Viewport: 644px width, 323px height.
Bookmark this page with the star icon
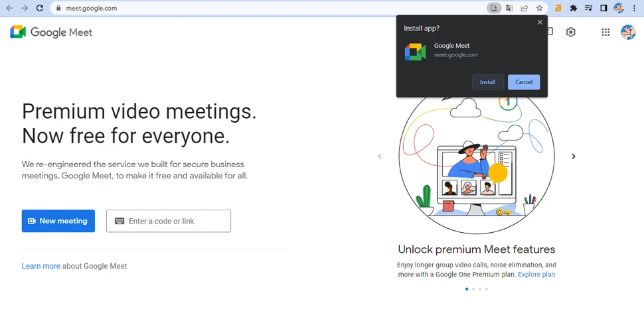[x=539, y=8]
